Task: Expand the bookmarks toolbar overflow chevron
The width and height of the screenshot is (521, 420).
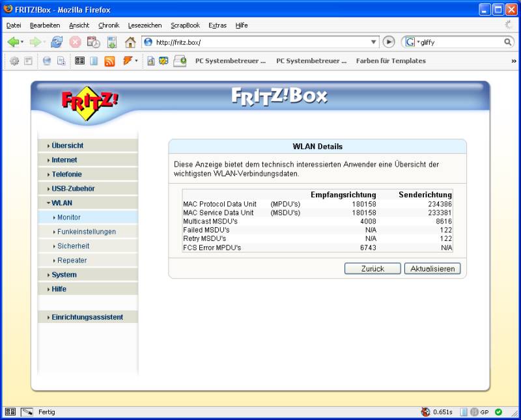Action: [x=514, y=61]
